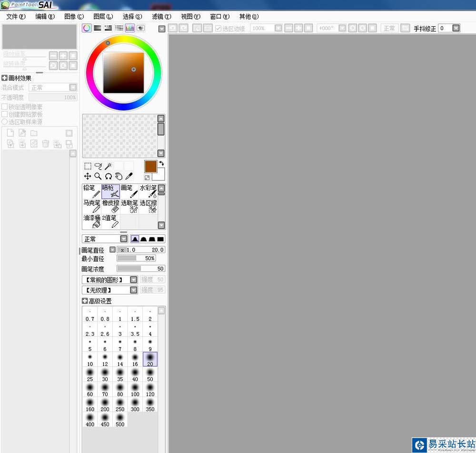This screenshot has height=453, width=476.
Task: Pick the 100 brush size preset
Action: click(x=135, y=390)
